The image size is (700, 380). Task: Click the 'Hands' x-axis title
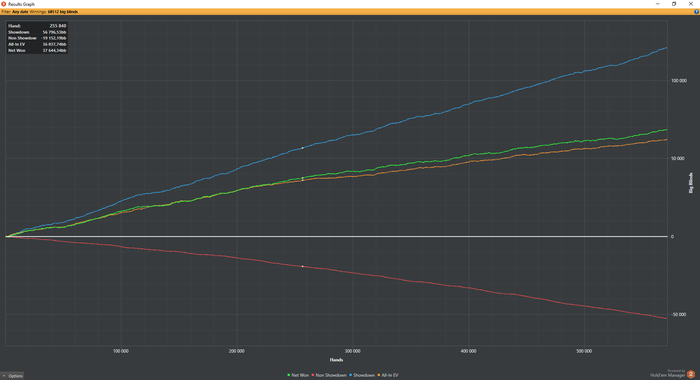coord(336,359)
